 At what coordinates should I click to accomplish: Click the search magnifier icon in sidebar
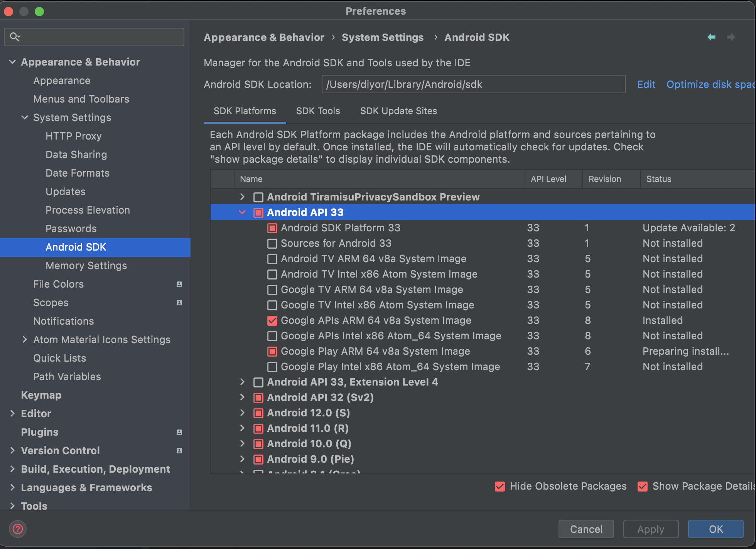(x=15, y=37)
